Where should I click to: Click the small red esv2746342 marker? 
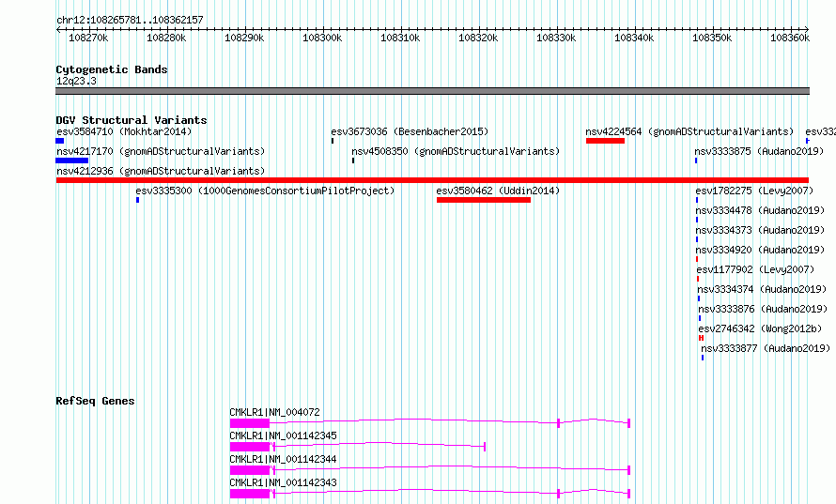(x=701, y=338)
